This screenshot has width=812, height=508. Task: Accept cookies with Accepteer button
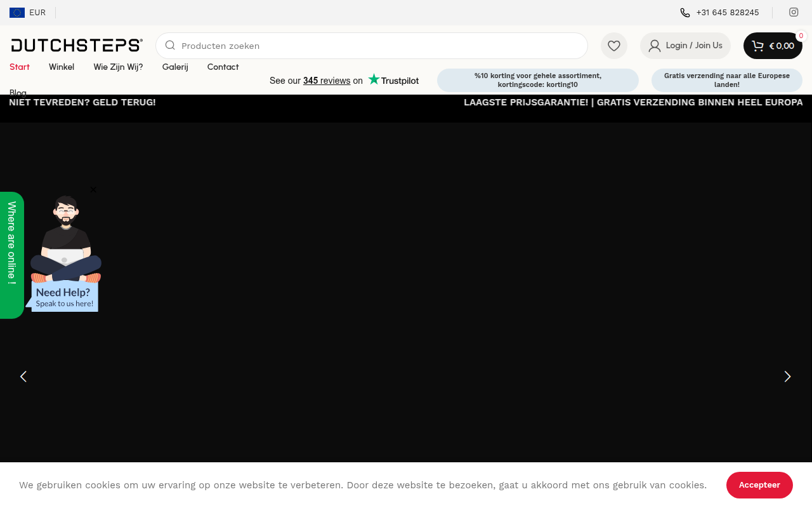(x=759, y=485)
